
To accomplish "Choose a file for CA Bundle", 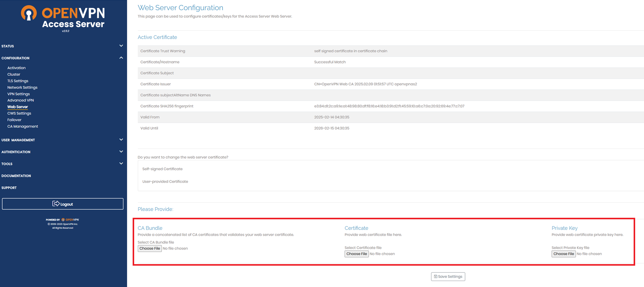I will (x=150, y=248).
